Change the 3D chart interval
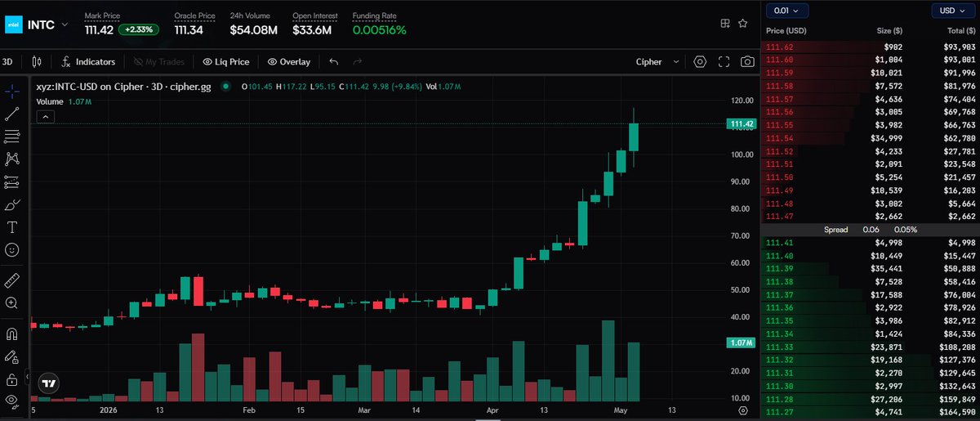The height and width of the screenshot is (421, 980). coord(7,61)
